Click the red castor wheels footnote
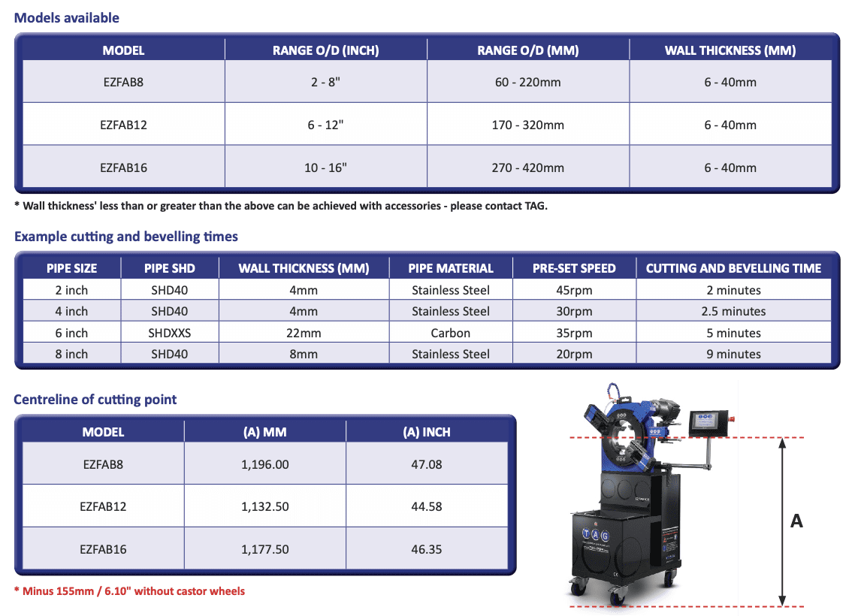 tap(129, 591)
